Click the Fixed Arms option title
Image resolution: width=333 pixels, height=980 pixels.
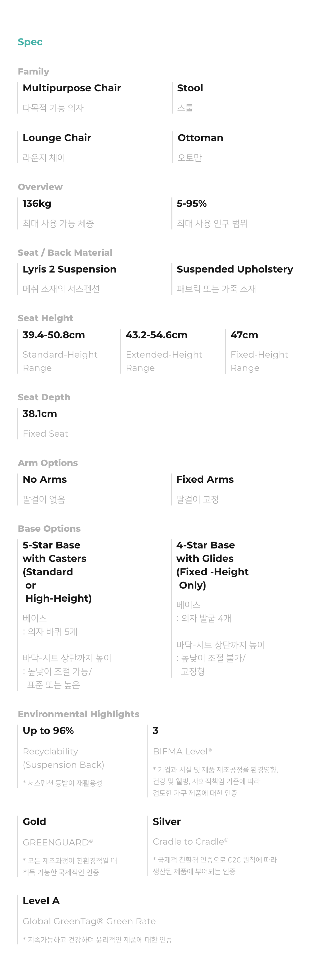[205, 479]
